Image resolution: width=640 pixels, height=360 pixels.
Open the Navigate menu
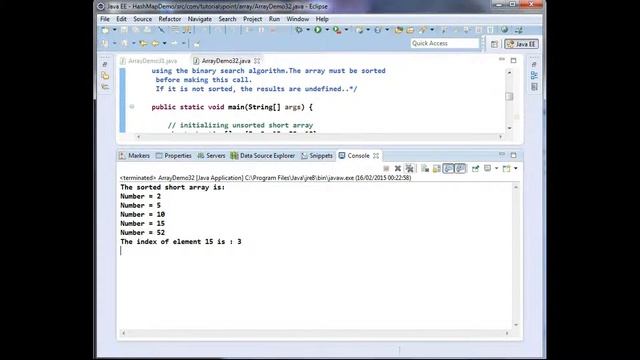click(200, 19)
